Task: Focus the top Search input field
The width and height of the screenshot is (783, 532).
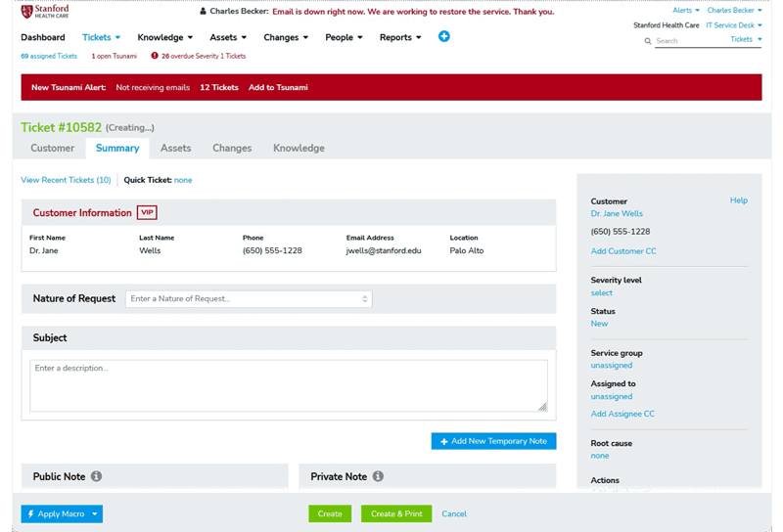Action: pos(692,41)
